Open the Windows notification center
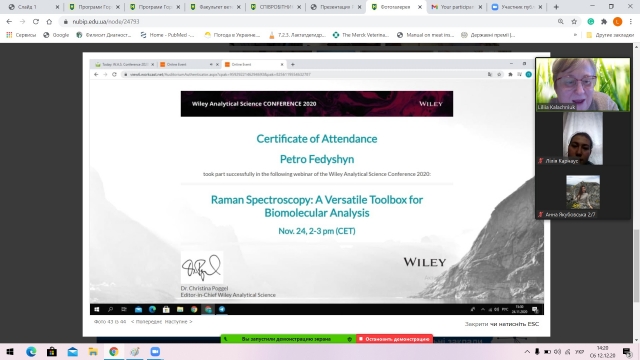The width and height of the screenshot is (640, 360). coord(627,351)
